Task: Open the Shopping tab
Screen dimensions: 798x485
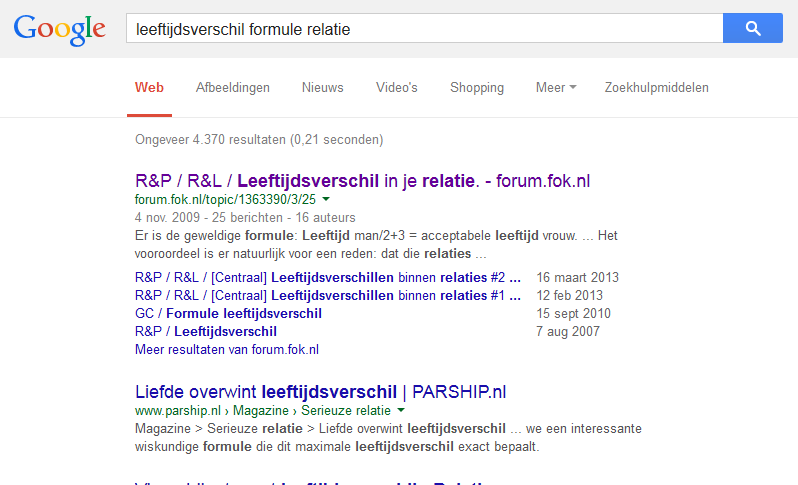Action: click(x=477, y=88)
